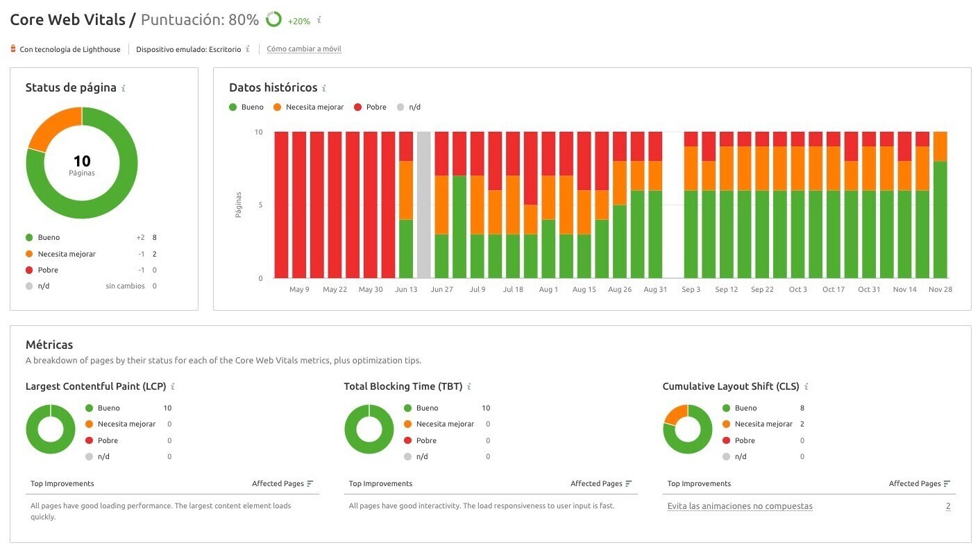Click the info icon beside Largest Contentful Paint (LCP)
The height and width of the screenshot is (552, 980).
173,386
